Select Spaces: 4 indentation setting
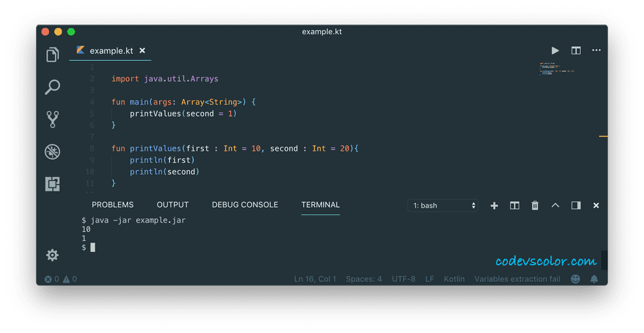 pyautogui.click(x=364, y=279)
